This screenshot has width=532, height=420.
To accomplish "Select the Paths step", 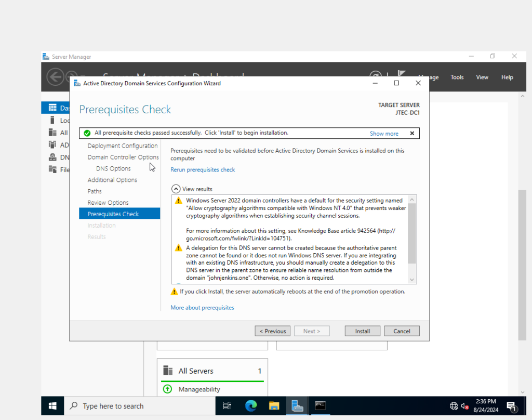I will pos(95,191).
